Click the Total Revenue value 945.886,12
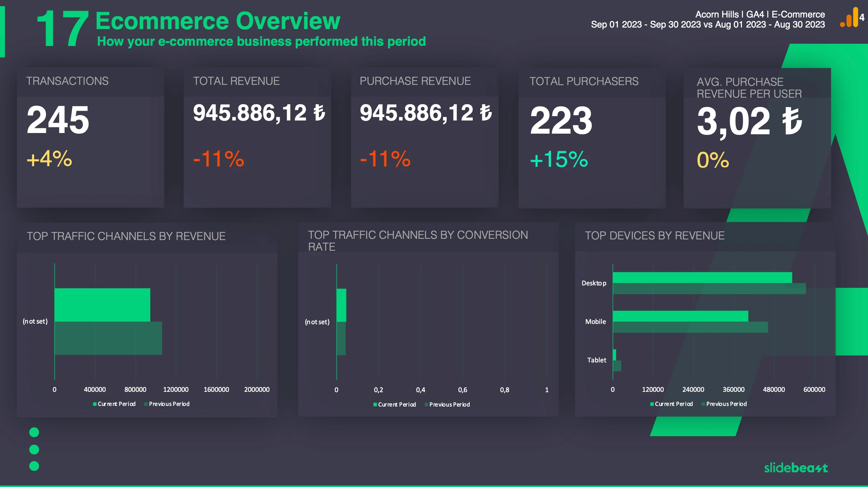 259,113
